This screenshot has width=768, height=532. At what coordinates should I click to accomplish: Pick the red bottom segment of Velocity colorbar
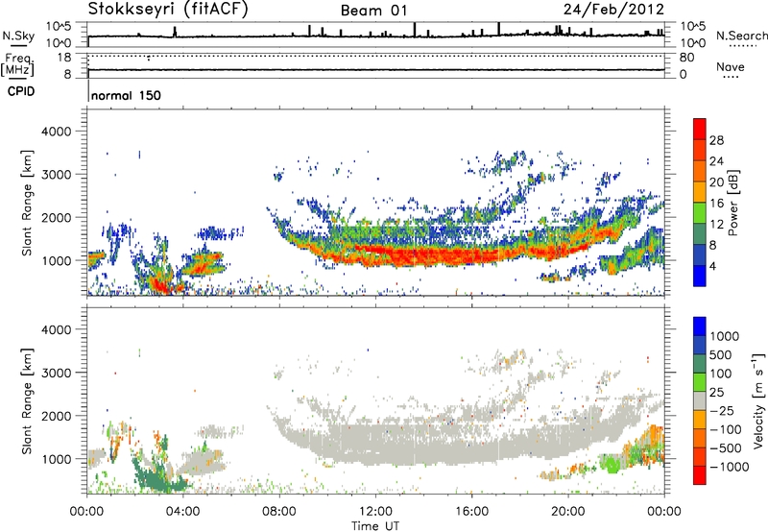point(700,475)
